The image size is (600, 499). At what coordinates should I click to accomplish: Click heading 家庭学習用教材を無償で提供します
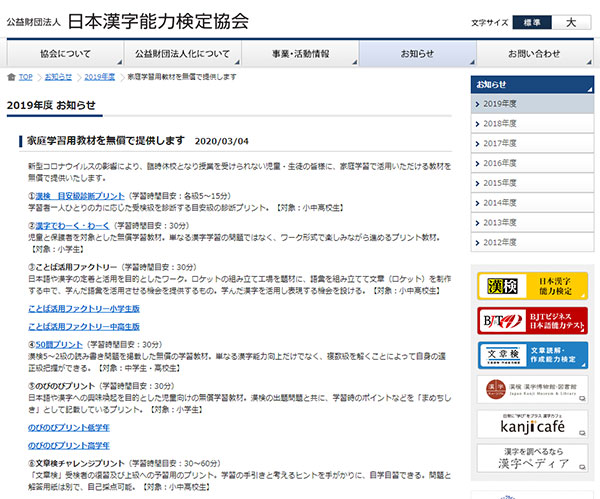pyautogui.click(x=106, y=141)
